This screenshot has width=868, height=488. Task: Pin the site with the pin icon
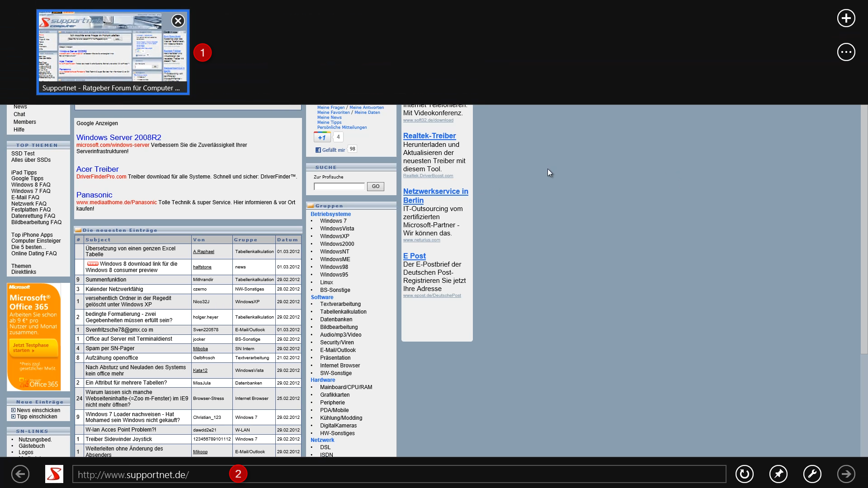(778, 474)
